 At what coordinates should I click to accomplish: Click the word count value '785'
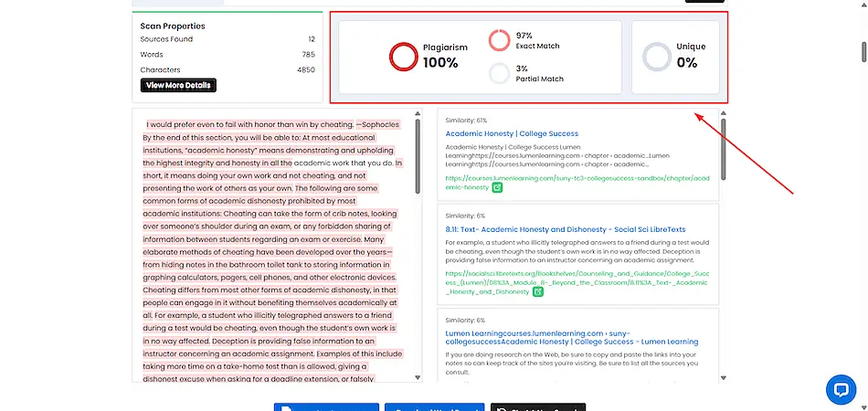pos(309,54)
